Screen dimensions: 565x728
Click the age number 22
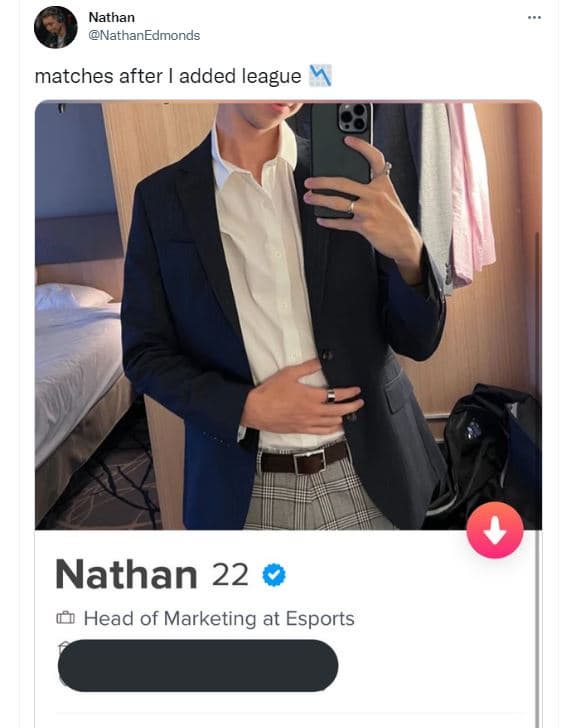click(x=230, y=575)
